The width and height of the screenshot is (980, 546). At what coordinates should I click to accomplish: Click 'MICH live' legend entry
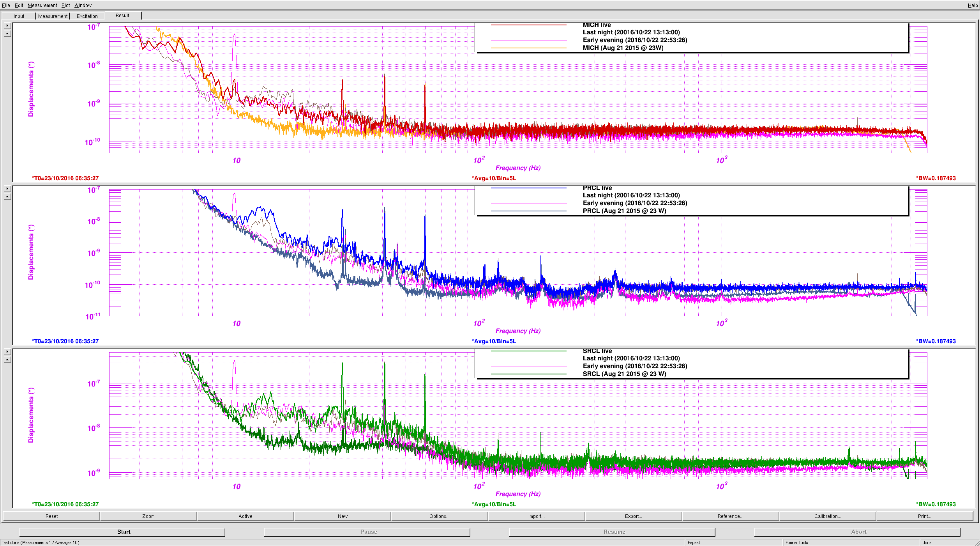pyautogui.click(x=597, y=25)
